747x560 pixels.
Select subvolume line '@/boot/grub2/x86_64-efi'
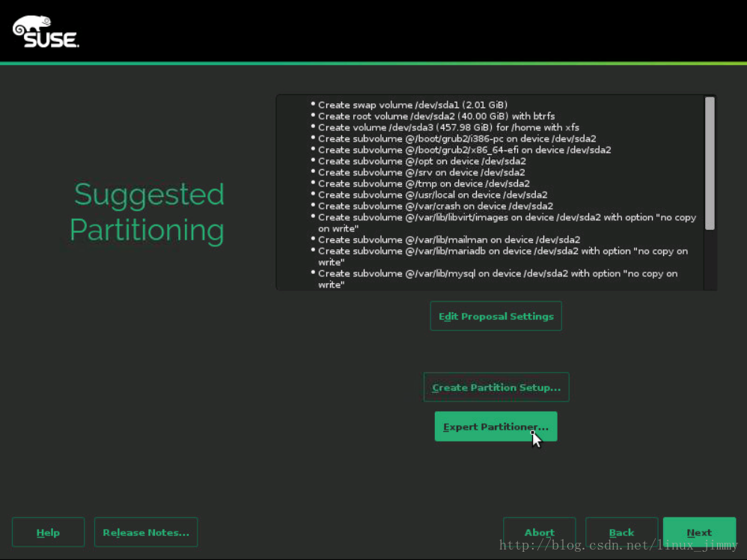click(x=465, y=150)
